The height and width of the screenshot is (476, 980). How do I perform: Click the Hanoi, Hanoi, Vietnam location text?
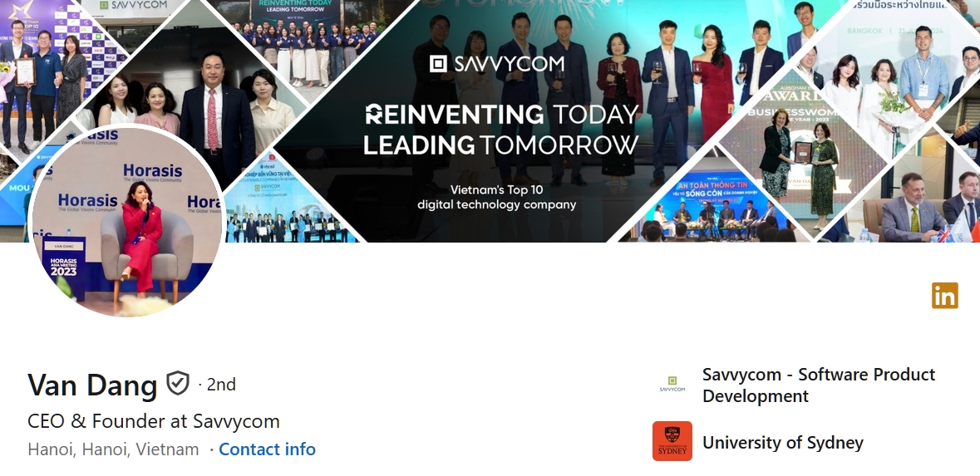(113, 449)
